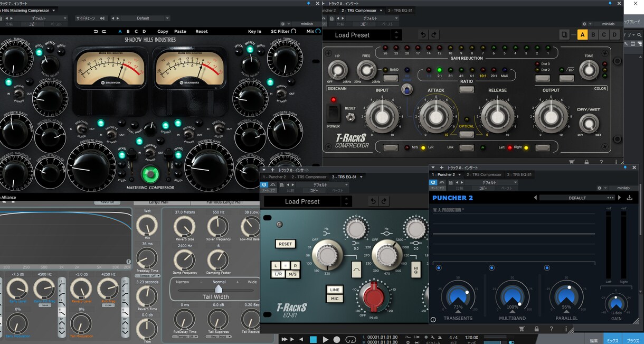Click return-to-start transport button

coord(301,339)
